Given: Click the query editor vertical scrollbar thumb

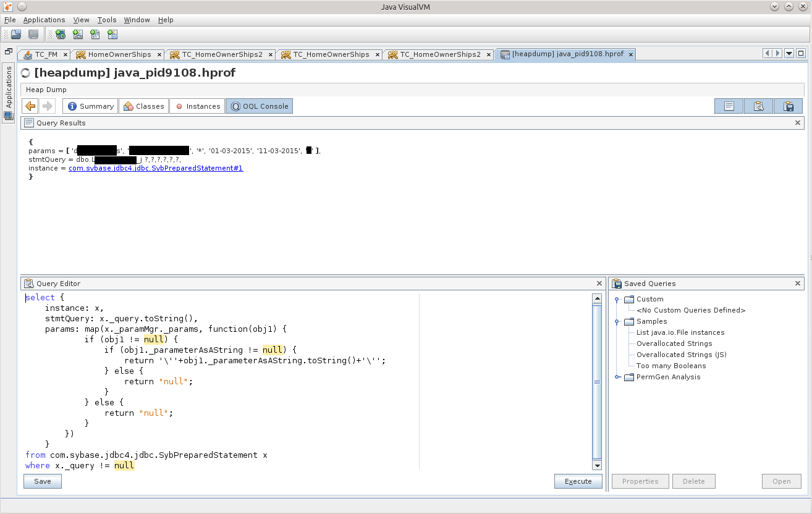Looking at the screenshot, I should tap(597, 382).
